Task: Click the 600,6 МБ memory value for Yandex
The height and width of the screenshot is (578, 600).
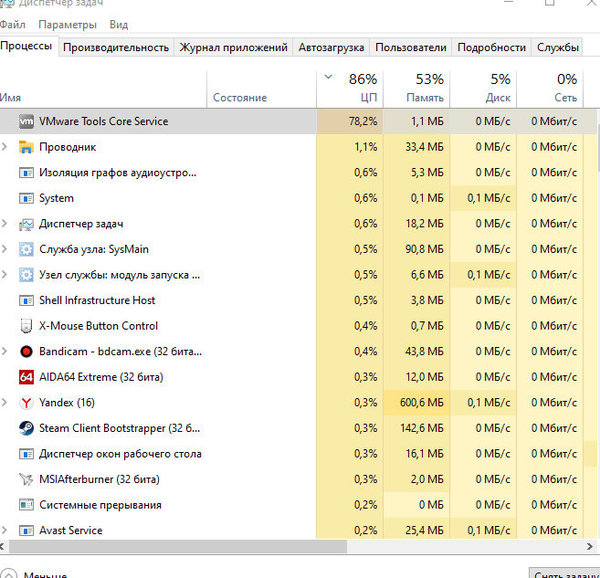Action: click(422, 402)
